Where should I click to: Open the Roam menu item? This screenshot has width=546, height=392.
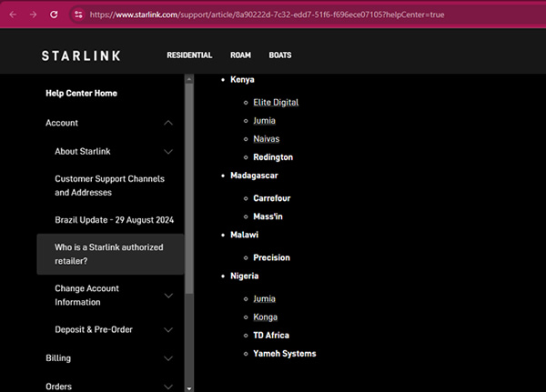(x=240, y=55)
